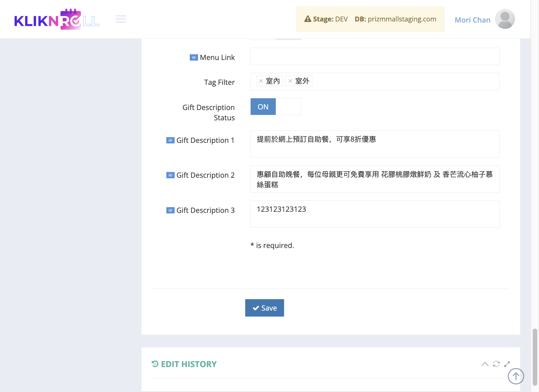Click the Gift Description Status label
This screenshot has width=539, height=392.
pos(209,113)
